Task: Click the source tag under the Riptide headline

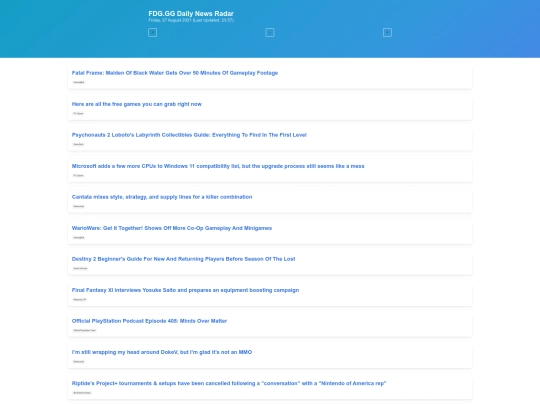Action: coord(82,393)
